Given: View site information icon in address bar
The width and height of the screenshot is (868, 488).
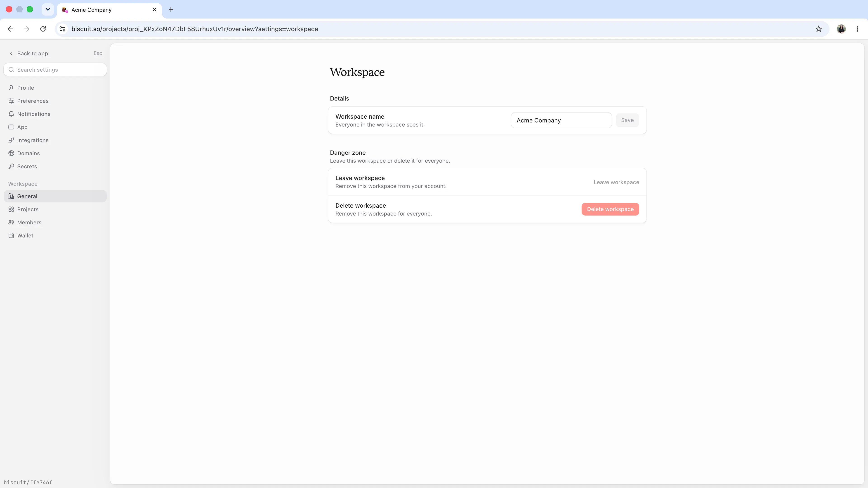Looking at the screenshot, I should 62,29.
